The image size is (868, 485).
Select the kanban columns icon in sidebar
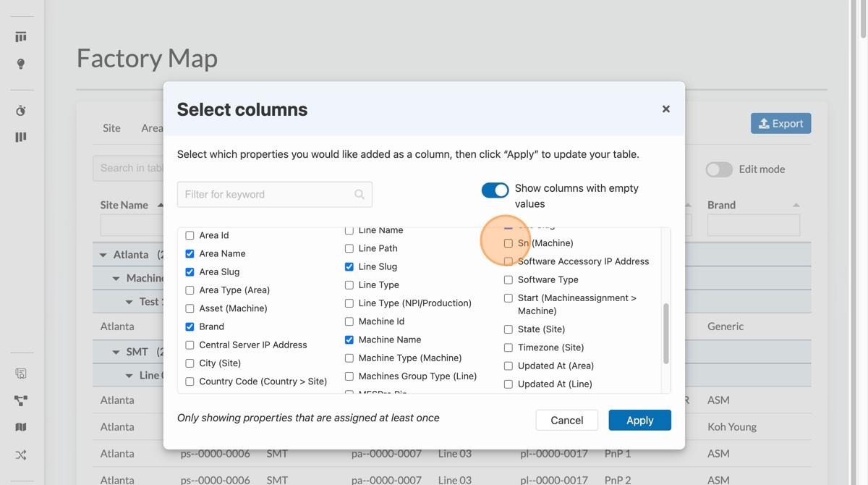tap(20, 135)
